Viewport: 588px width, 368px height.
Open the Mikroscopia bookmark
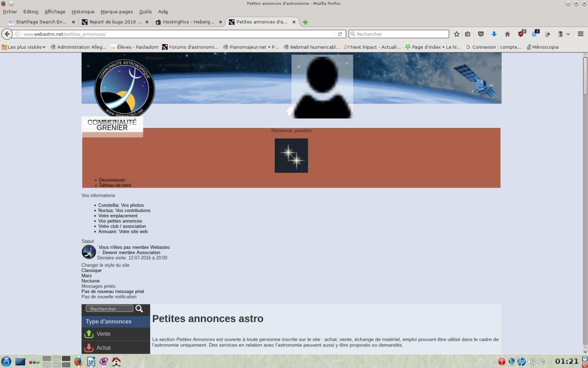point(543,47)
